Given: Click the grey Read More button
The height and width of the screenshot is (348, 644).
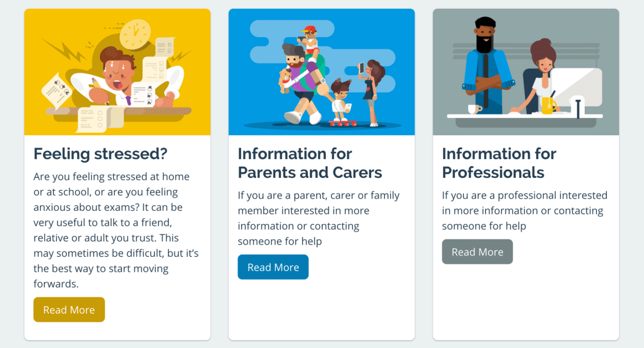Looking at the screenshot, I should tap(477, 252).
